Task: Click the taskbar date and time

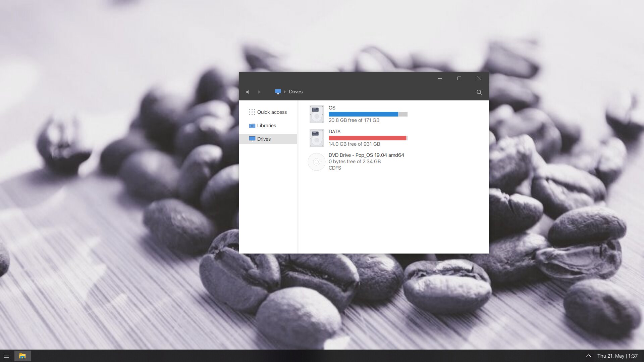Action: point(617,356)
